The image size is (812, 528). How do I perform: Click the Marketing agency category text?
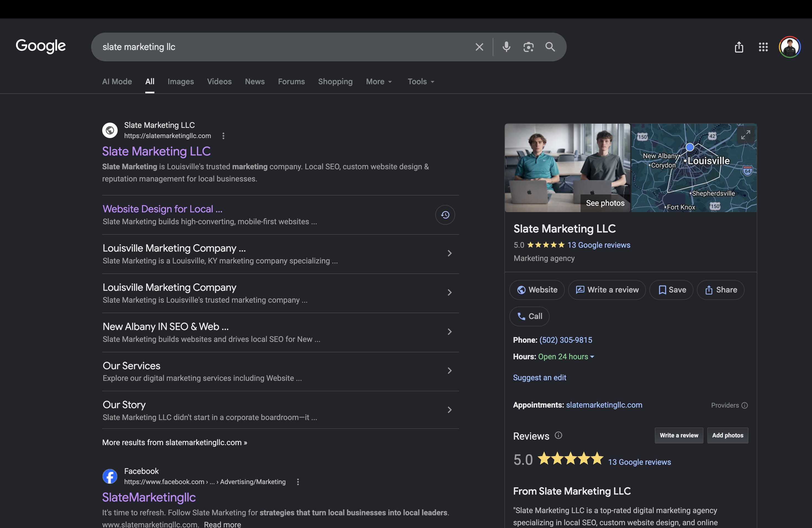(544, 258)
